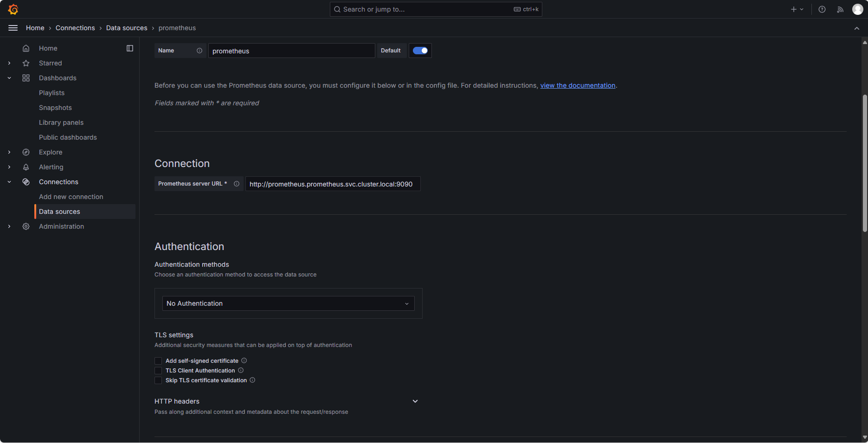The image size is (868, 443).
Task: Click the Prometheus server URL input field
Action: tap(333, 184)
